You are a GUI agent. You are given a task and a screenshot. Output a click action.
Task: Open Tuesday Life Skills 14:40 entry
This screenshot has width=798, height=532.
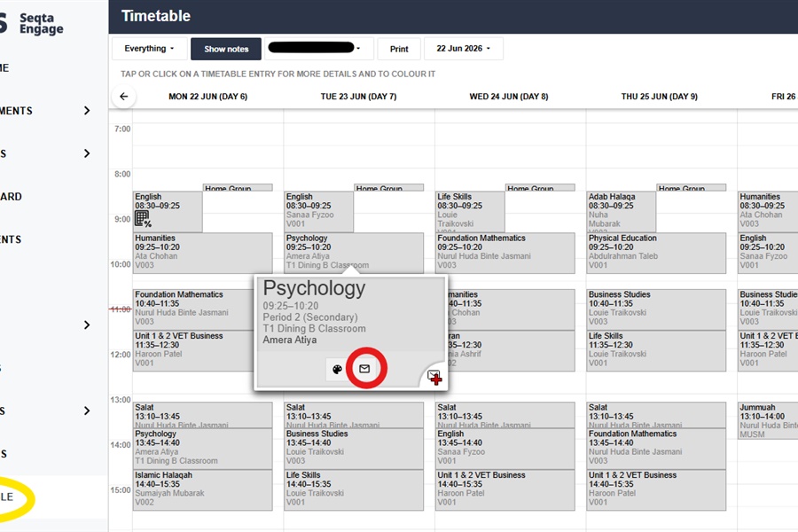(x=354, y=489)
